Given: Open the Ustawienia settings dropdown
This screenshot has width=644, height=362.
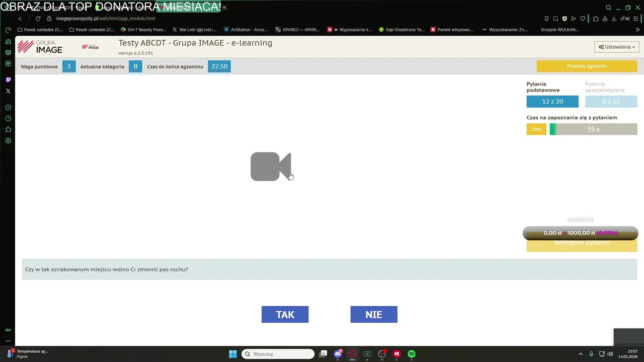Looking at the screenshot, I should click(616, 47).
